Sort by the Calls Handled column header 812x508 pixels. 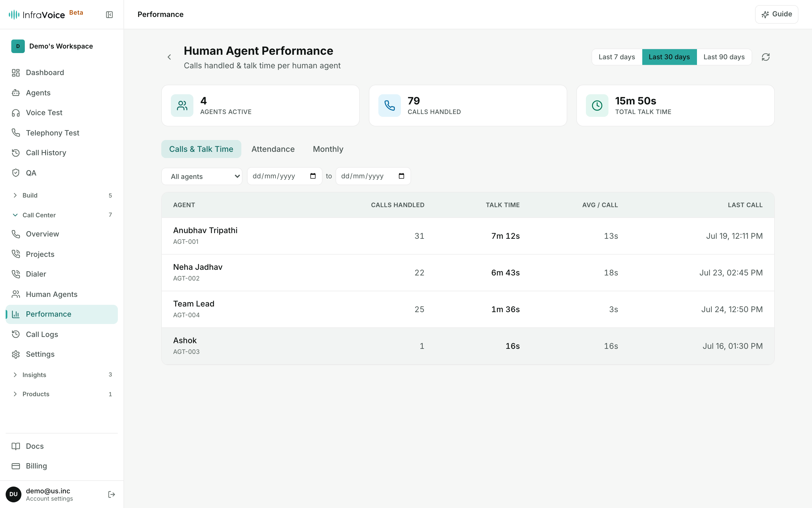point(397,205)
